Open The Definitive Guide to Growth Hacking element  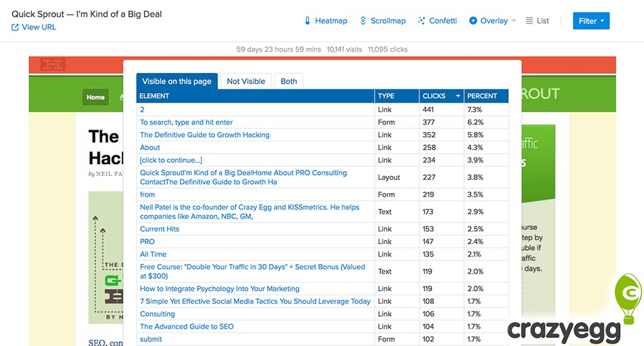204,135
